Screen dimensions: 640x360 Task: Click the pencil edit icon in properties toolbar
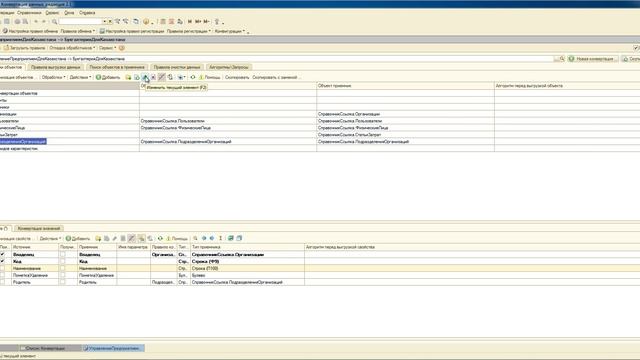(x=115, y=238)
